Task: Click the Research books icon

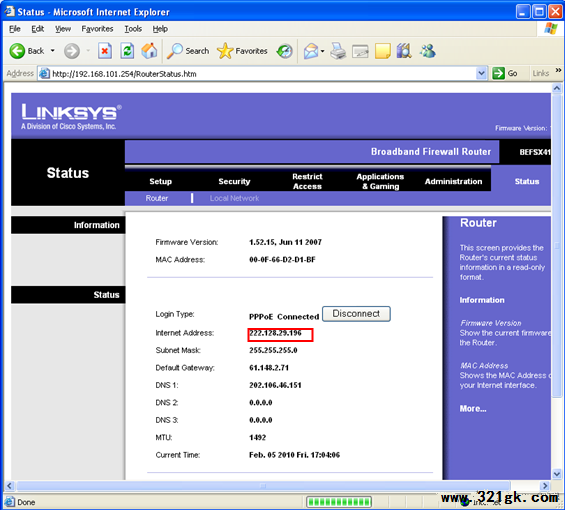Action: pos(404,51)
